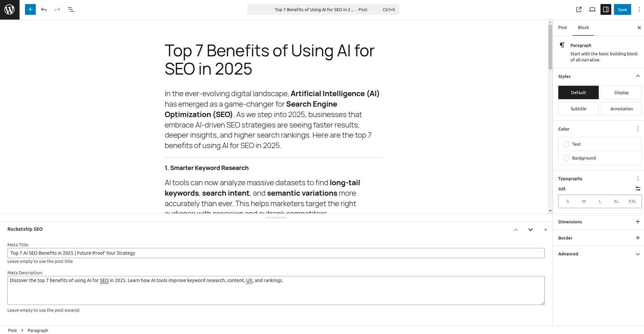The height and width of the screenshot is (334, 644).
Task: Collapse the Styles panel
Action: (x=638, y=76)
